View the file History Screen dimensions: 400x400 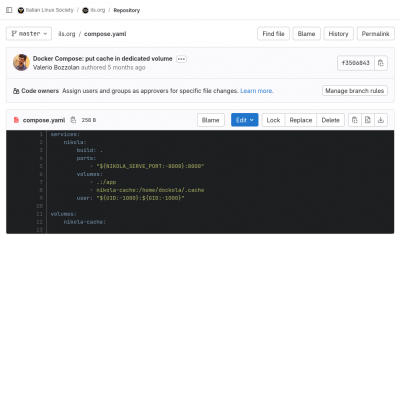338,34
